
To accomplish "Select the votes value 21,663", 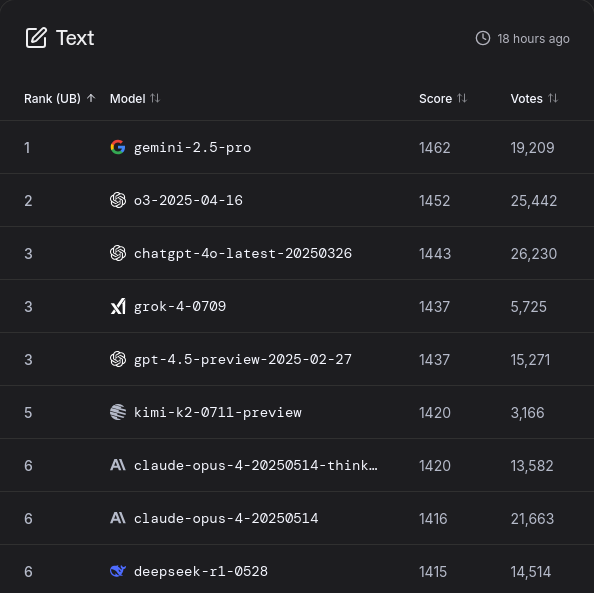I will (532, 519).
